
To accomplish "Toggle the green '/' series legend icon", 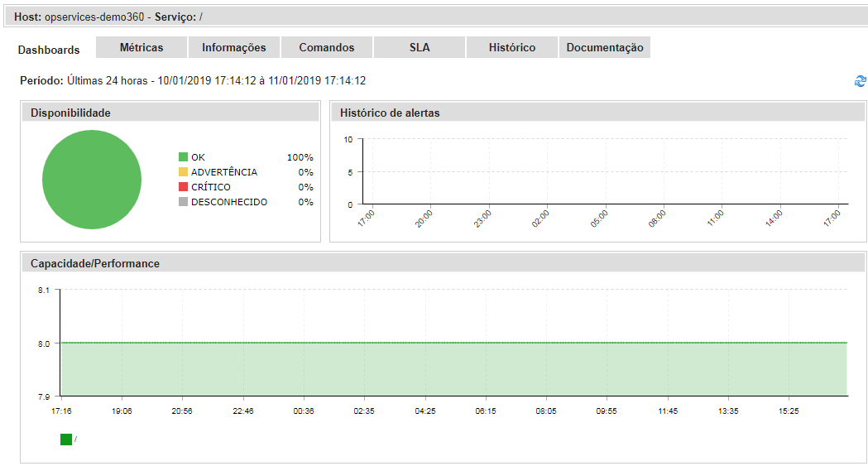I will 66,440.
